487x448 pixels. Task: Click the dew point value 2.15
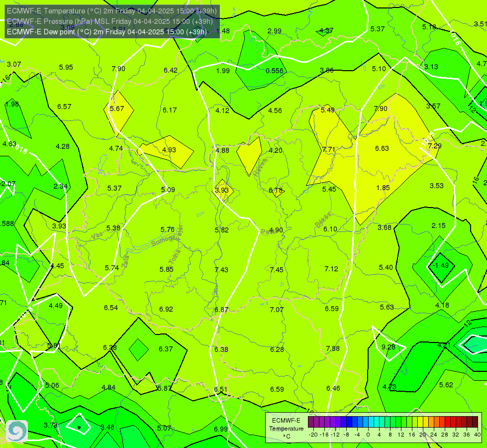439,225
